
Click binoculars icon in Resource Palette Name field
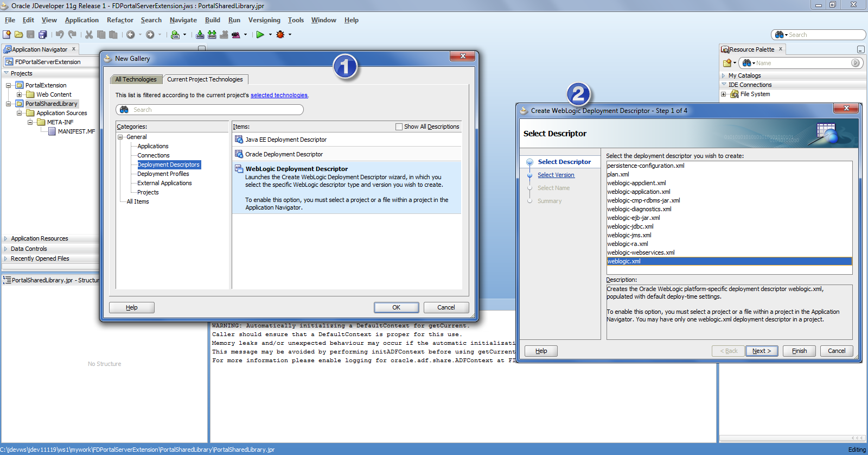(x=746, y=63)
